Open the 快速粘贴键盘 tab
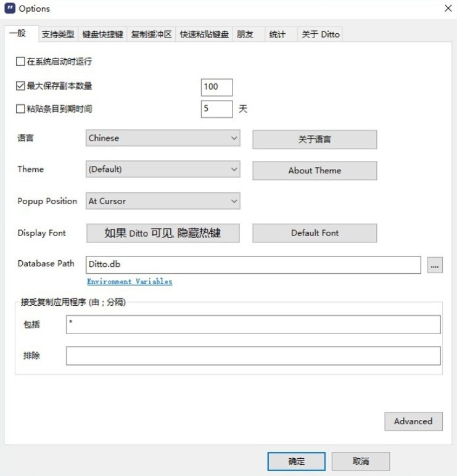The width and height of the screenshot is (457, 476). pos(204,35)
